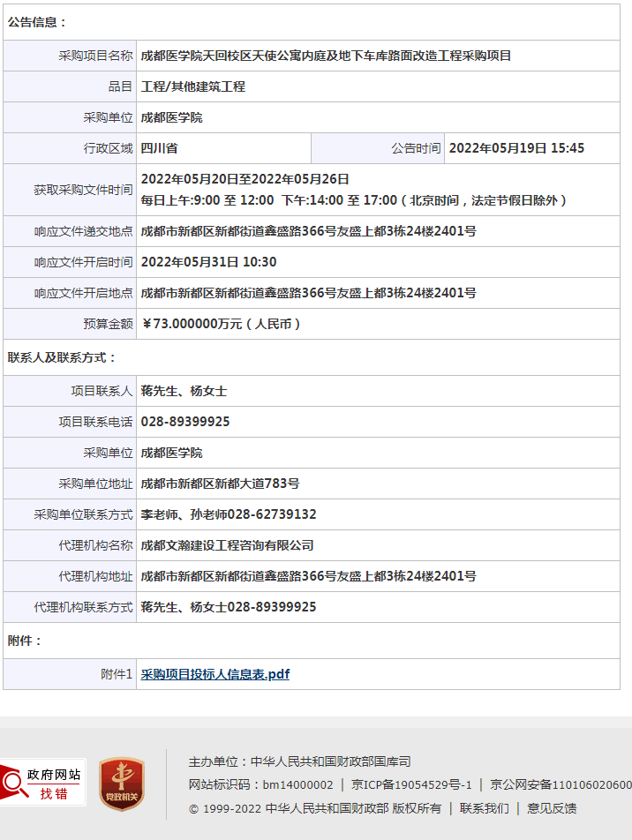Image resolution: width=632 pixels, height=840 pixels.
Task: Click the project phone number 028-89399925
Action: [x=185, y=422]
